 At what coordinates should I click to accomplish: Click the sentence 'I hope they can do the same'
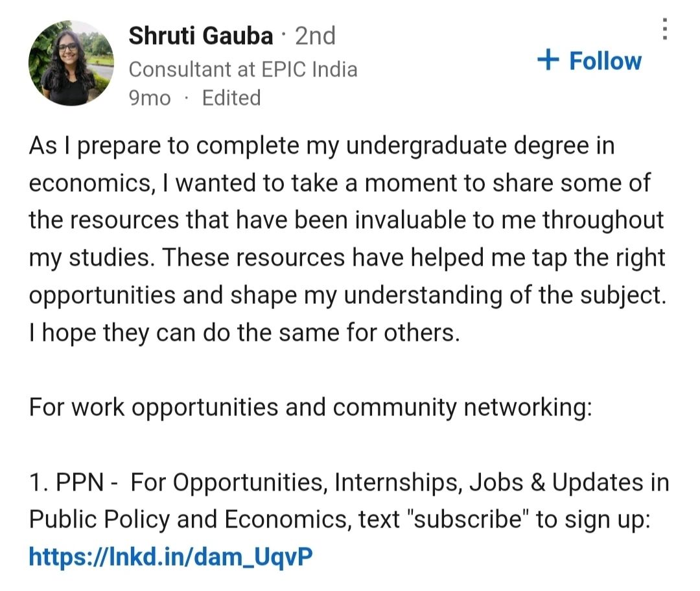244,333
